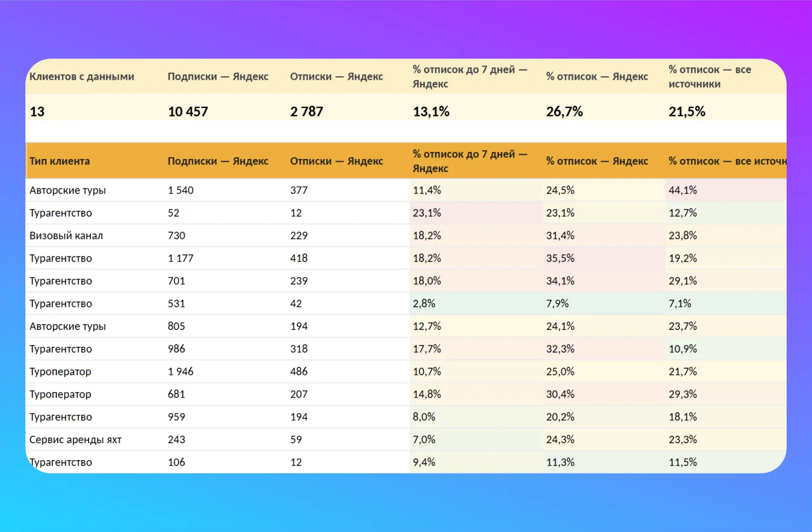812x532 pixels.
Task: Click the 'Отписки — Яндекс' orange table header
Action: tap(336, 161)
